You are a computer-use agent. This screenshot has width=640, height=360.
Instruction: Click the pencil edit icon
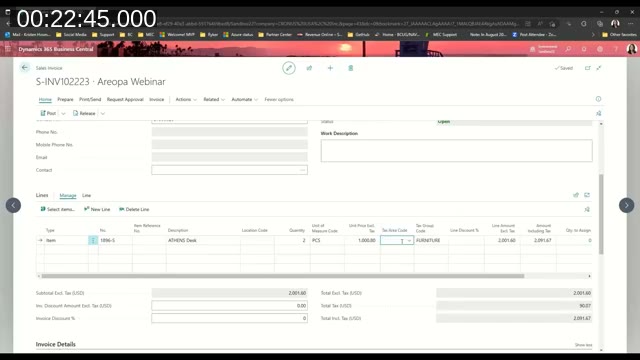289,68
